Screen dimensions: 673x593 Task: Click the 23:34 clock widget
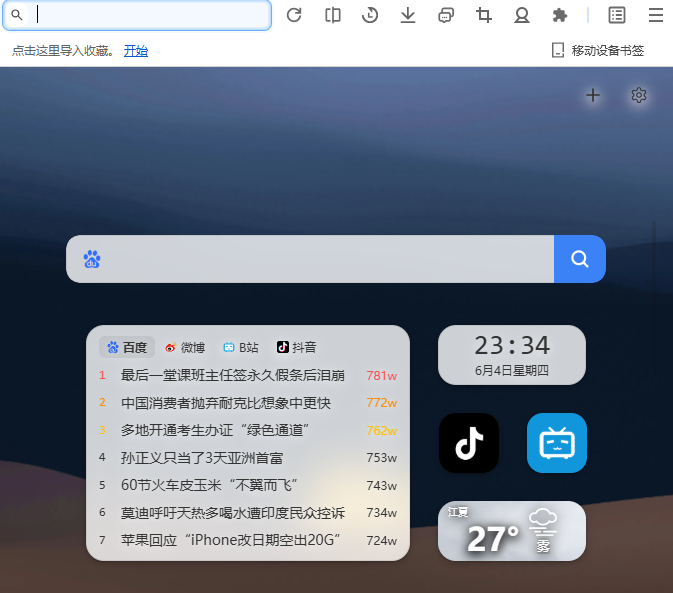tap(512, 354)
